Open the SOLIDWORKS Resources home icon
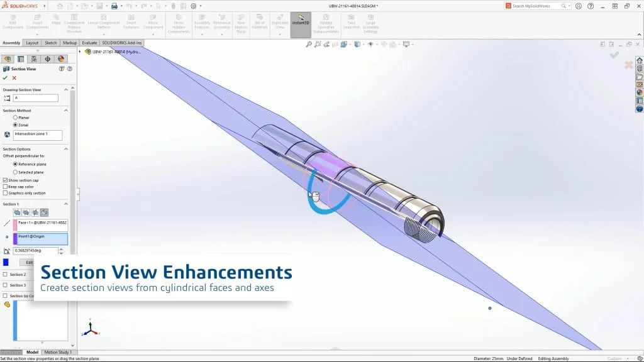Viewport: 644px width, 362px height. click(640, 60)
